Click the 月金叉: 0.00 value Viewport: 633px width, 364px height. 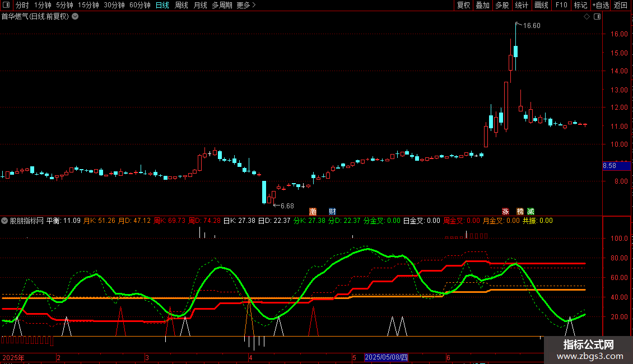point(501,221)
